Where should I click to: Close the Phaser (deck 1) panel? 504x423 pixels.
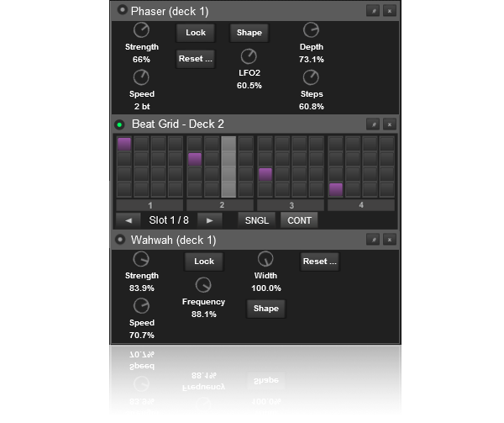(390, 11)
